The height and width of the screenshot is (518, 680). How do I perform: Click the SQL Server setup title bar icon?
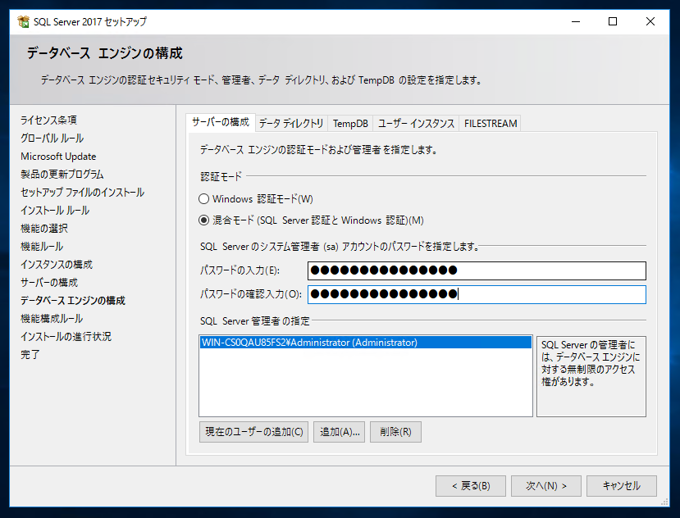pyautogui.click(x=23, y=21)
